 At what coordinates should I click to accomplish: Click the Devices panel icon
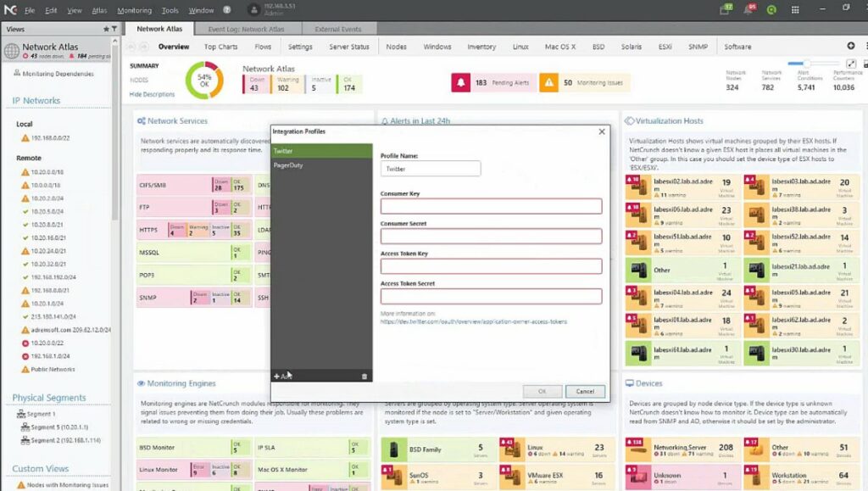pyautogui.click(x=628, y=383)
